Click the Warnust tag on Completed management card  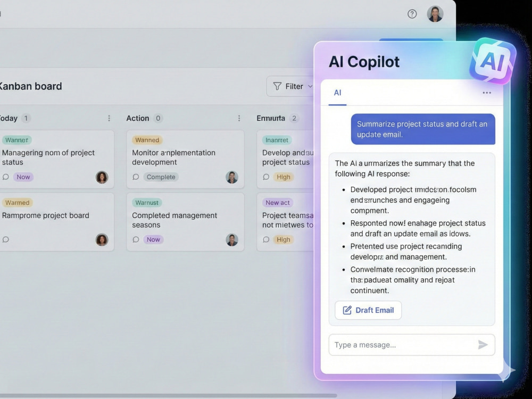click(x=147, y=203)
